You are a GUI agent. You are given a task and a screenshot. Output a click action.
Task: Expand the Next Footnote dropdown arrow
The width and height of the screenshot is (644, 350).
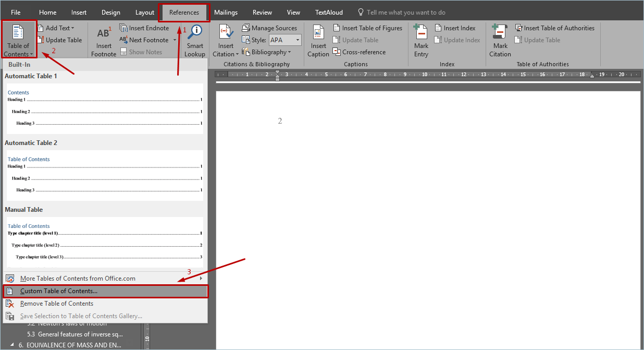coord(175,40)
